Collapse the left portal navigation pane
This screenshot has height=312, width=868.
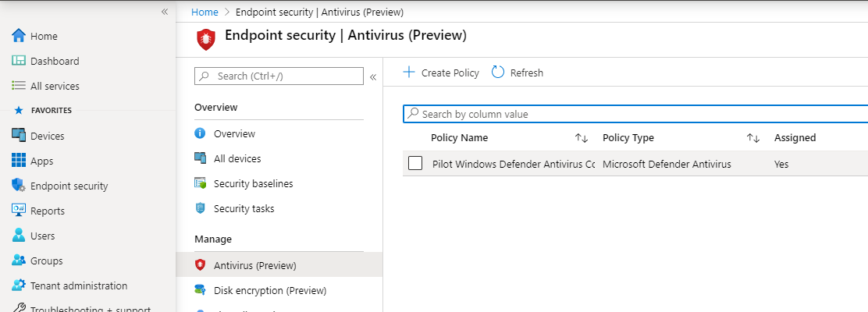(165, 12)
